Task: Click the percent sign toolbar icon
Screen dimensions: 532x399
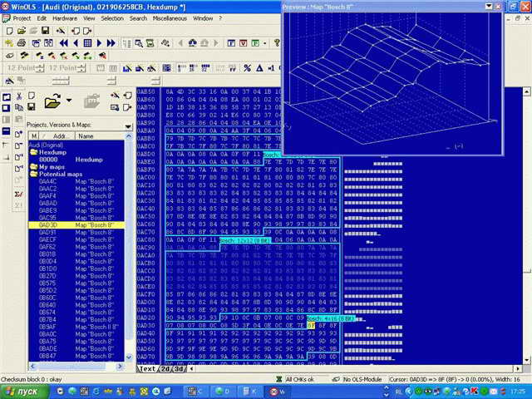Action: 247,68
